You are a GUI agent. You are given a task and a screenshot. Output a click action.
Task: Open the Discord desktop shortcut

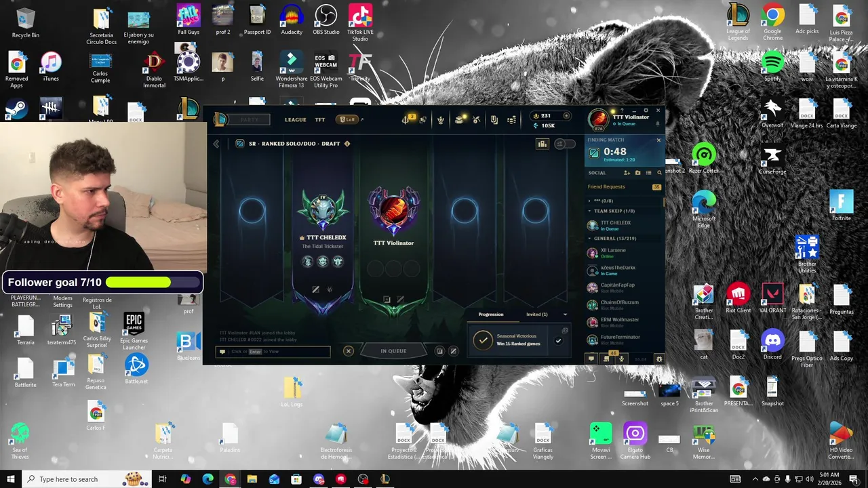point(772,344)
